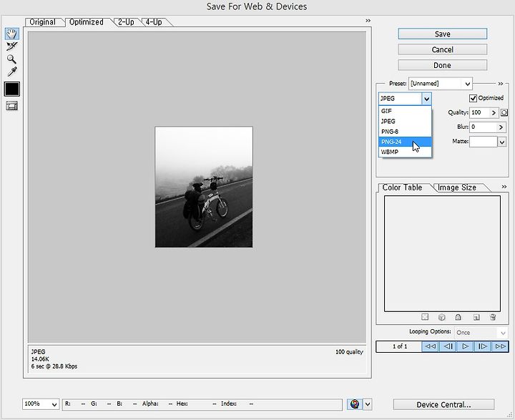Switch to the Original tab
Screen dimensions: 515x420
(42, 22)
